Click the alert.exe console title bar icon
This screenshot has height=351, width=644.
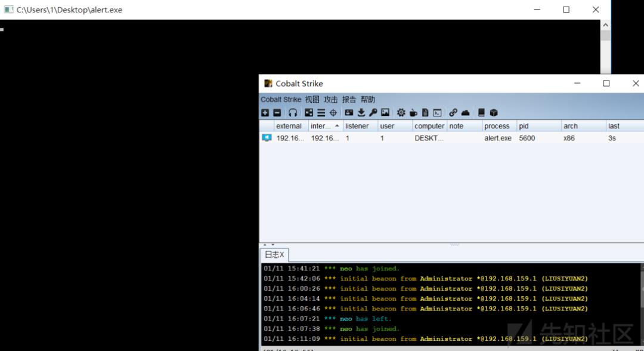pos(8,10)
